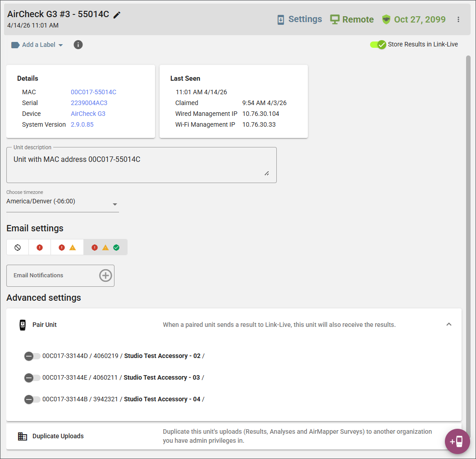476x459 pixels.
Task: Edit the unit name with the pencil icon
Action: (x=117, y=15)
